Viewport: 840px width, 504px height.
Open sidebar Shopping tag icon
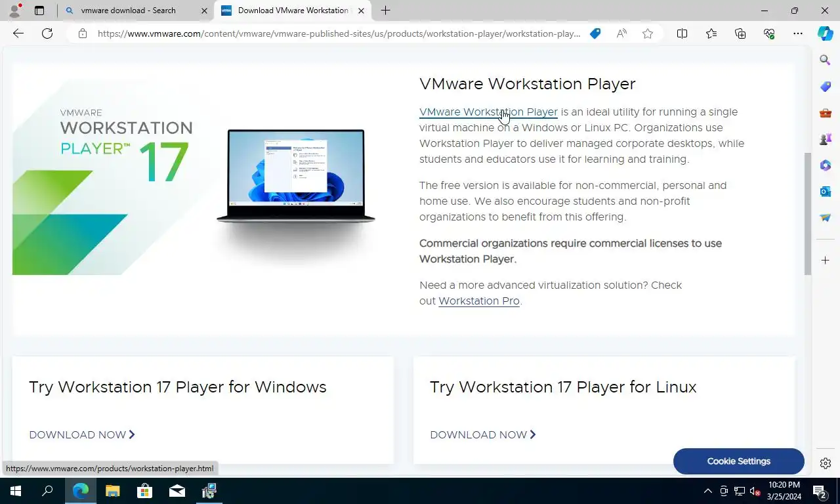point(826,87)
